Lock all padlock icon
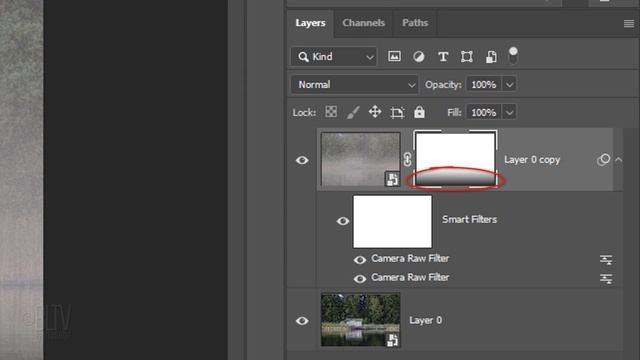The height and width of the screenshot is (360, 640). 419,112
